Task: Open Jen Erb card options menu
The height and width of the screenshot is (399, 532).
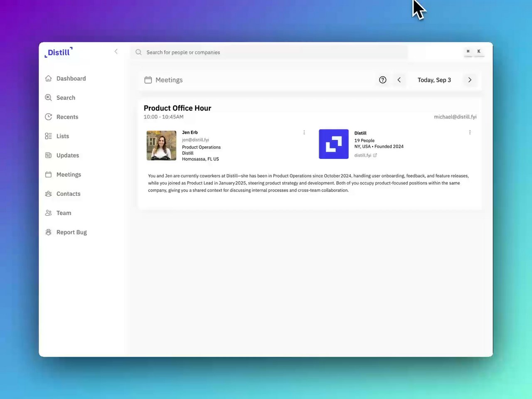Action: [304, 133]
